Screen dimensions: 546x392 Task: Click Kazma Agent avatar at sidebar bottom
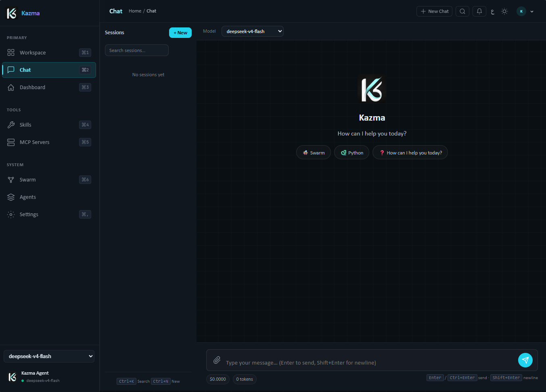tap(13, 377)
